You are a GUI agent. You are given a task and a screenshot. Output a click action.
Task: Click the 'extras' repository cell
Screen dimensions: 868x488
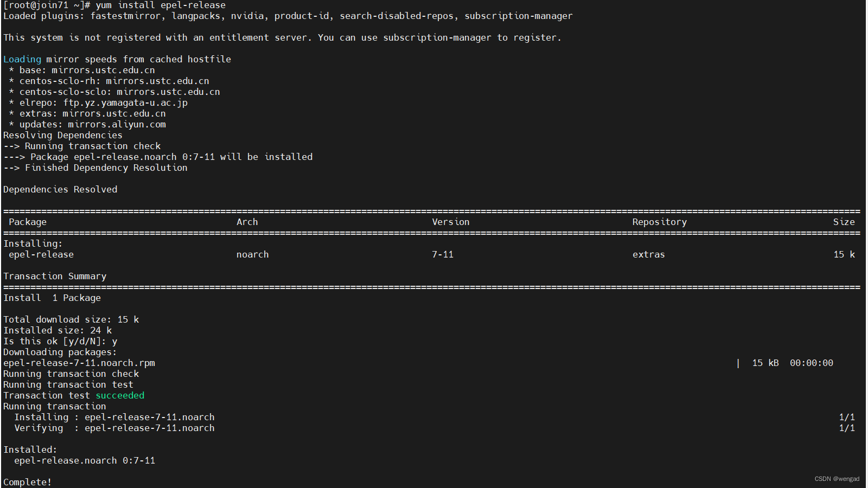(649, 255)
